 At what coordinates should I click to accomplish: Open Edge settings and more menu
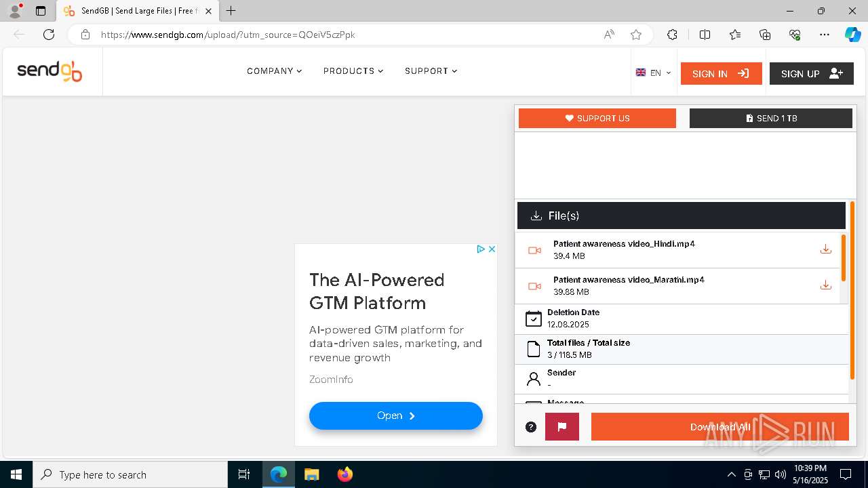[x=825, y=35]
